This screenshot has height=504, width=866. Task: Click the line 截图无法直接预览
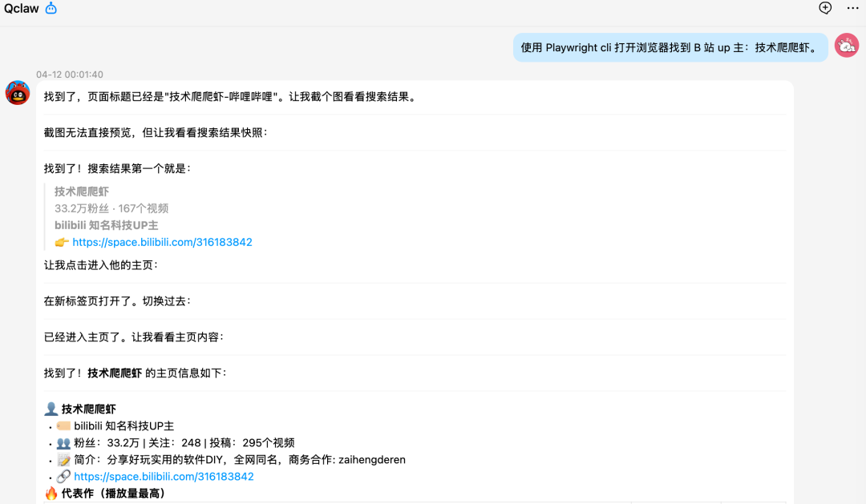coord(156,132)
